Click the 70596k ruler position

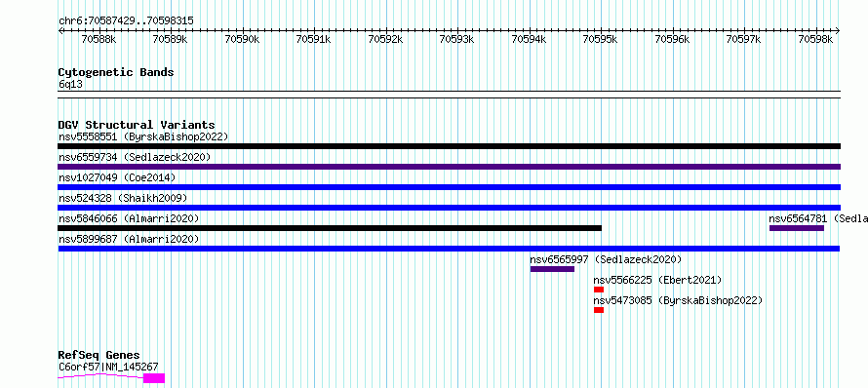tap(673, 39)
